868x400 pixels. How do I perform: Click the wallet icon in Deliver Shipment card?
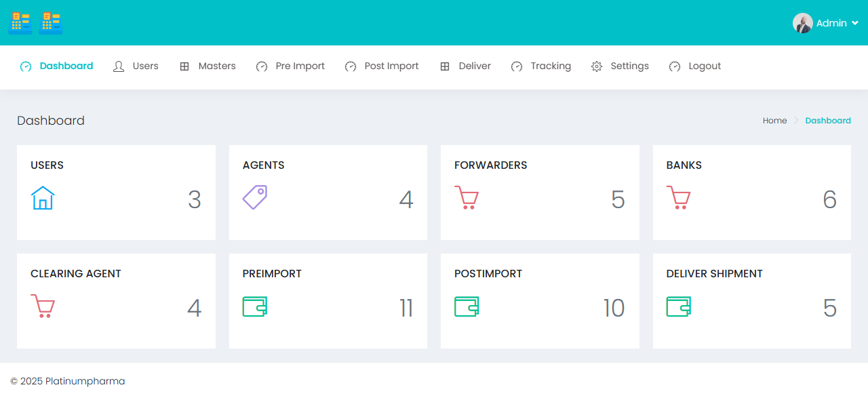[x=678, y=306]
